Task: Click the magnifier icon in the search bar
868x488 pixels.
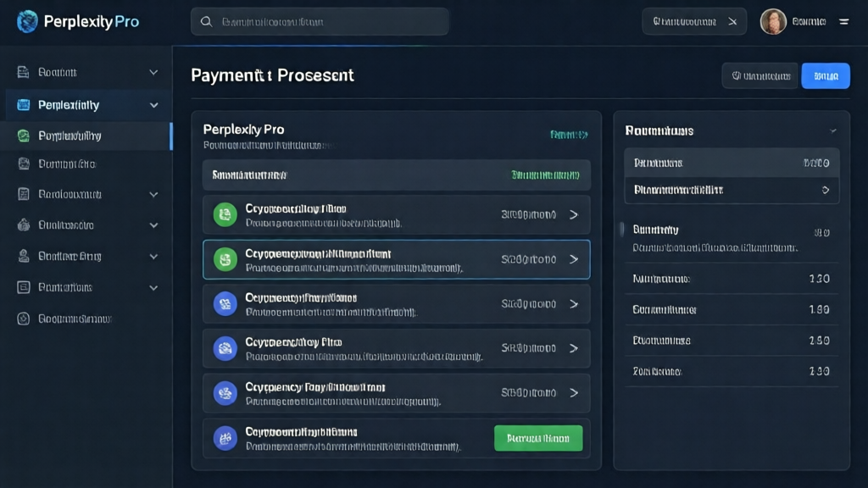Action: (206, 22)
